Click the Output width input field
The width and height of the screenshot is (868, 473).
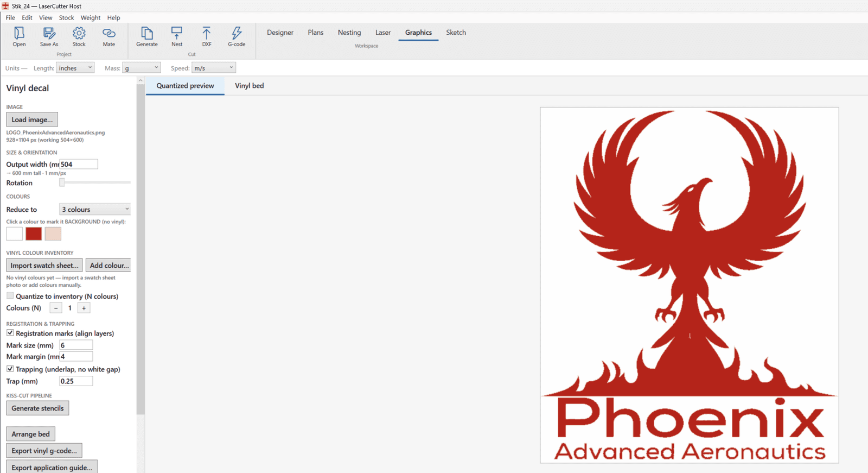(79, 164)
